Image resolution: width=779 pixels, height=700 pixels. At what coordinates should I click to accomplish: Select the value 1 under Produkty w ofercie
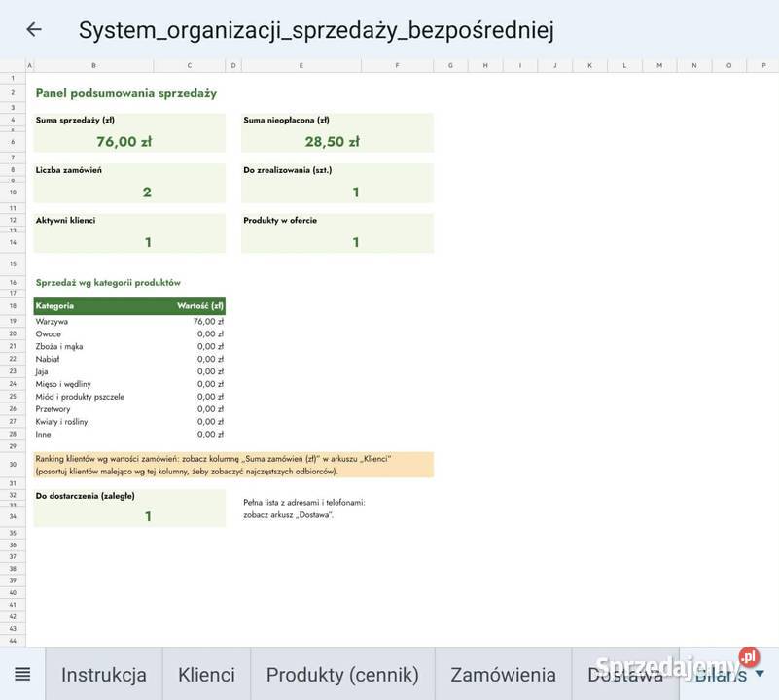pos(356,242)
